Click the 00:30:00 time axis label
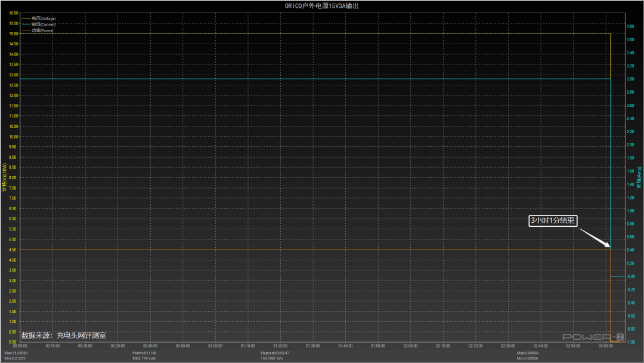644x363 pixels. point(118,346)
